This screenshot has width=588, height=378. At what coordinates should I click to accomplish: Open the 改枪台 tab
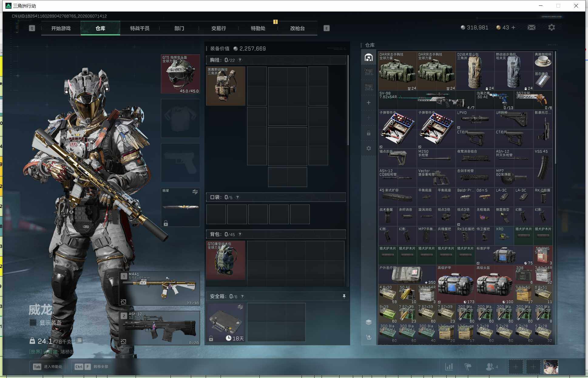[298, 28]
